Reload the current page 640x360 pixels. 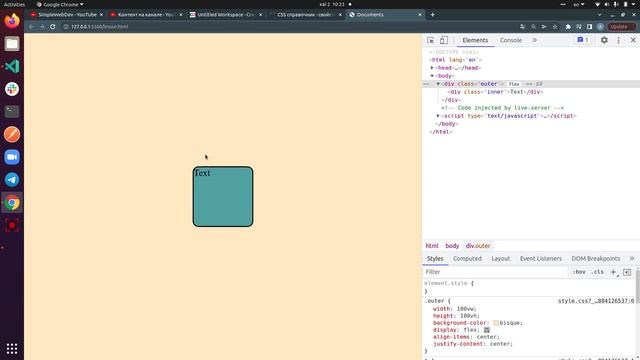(x=53, y=27)
